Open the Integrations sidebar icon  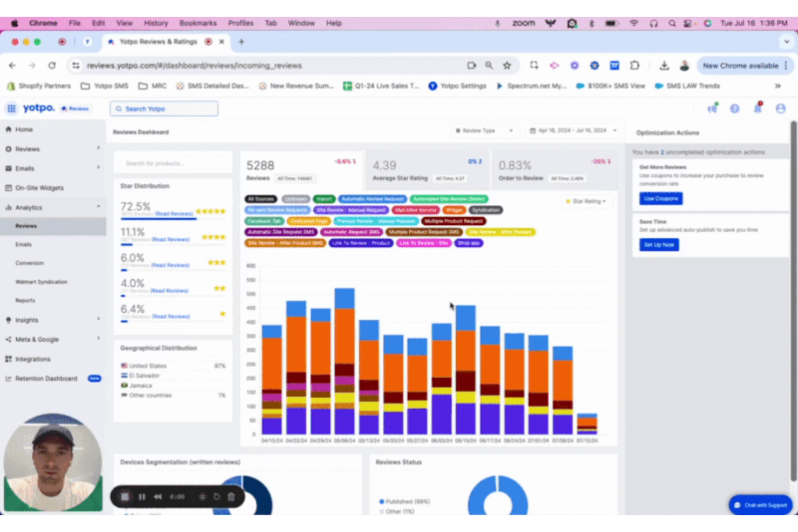pyautogui.click(x=9, y=358)
